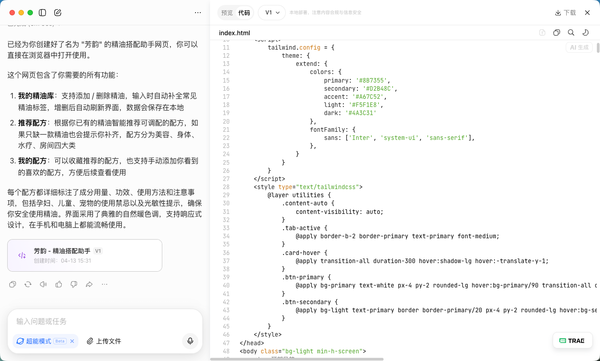Screen dimensions: 600x361
Task: Read the reply aloud with speaker icon
Action: point(43,284)
